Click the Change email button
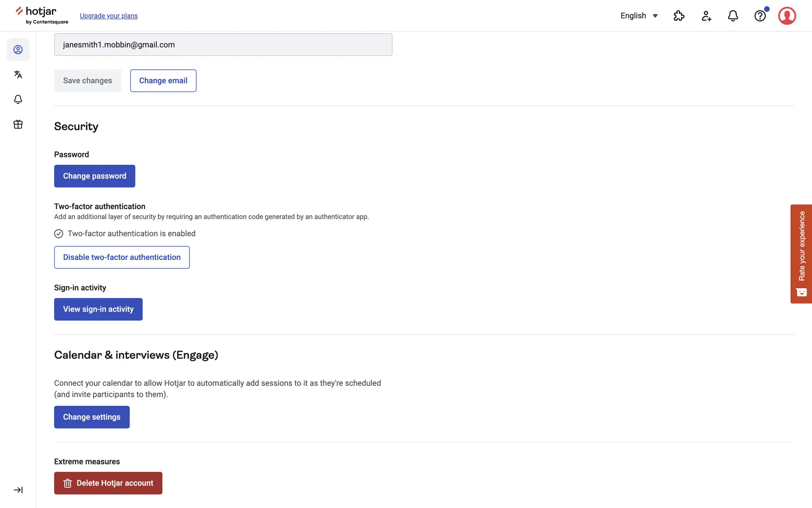The image size is (812, 508). (x=163, y=80)
